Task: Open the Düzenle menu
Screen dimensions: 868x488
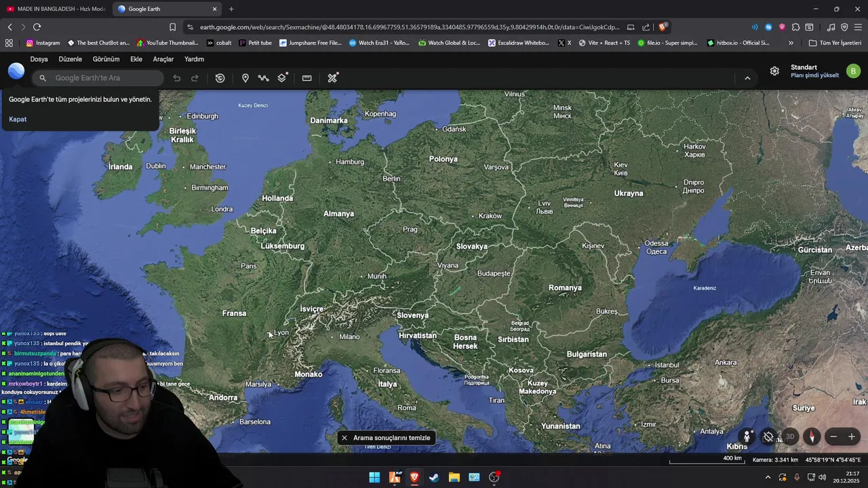Action: pyautogui.click(x=70, y=59)
